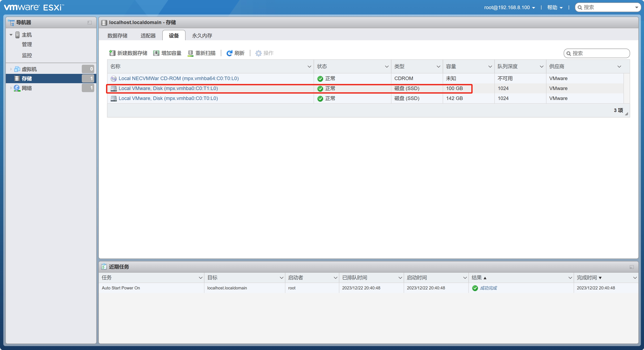Click the CD-ROM device icon
The height and width of the screenshot is (350, 644).
coord(114,78)
